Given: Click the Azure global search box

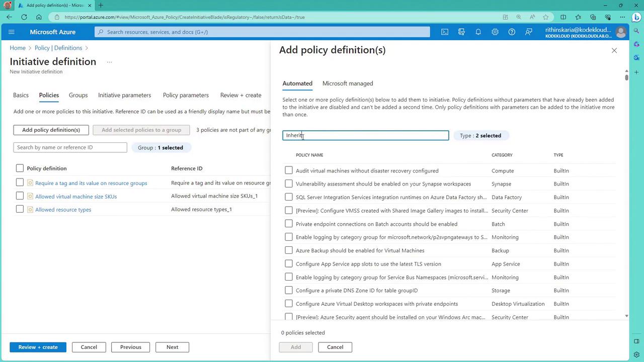Looking at the screenshot, I should click(x=262, y=32).
